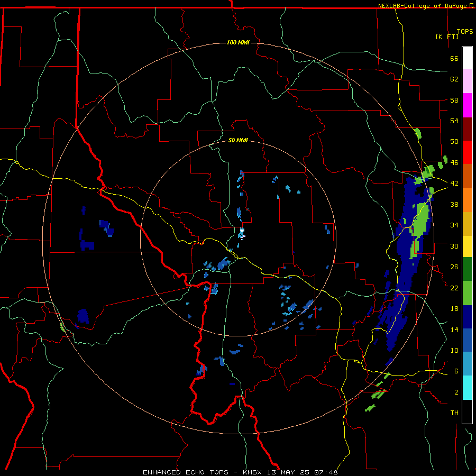Click the 6 value on the legend
The height and width of the screenshot is (476, 476).
(x=456, y=371)
